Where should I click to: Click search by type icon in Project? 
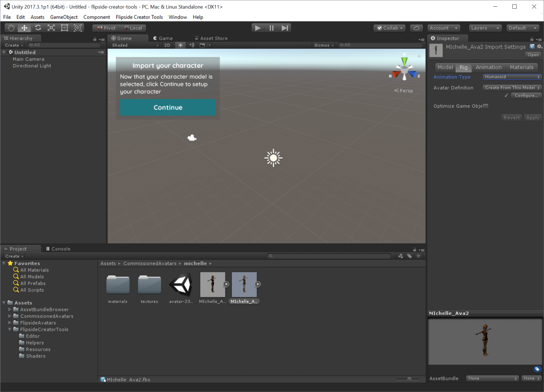(x=400, y=256)
